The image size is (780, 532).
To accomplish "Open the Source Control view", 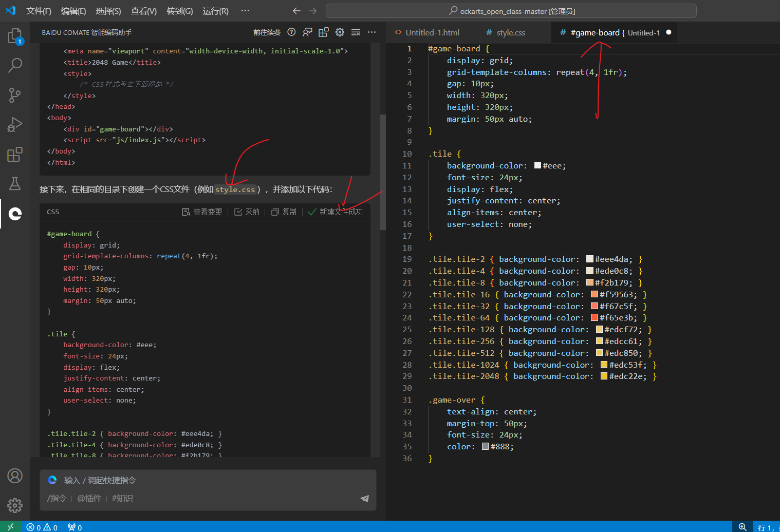I will tap(15, 95).
